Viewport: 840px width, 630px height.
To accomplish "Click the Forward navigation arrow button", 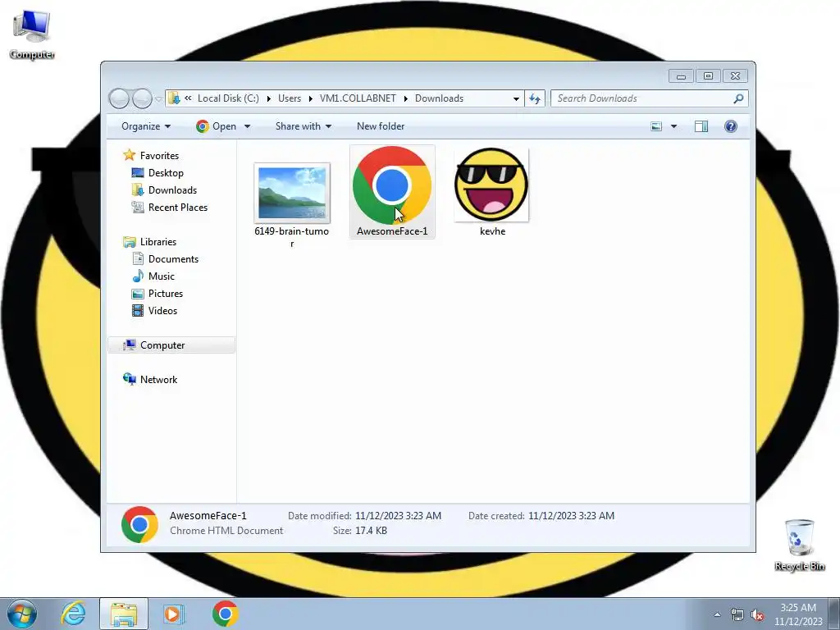I will click(142, 98).
